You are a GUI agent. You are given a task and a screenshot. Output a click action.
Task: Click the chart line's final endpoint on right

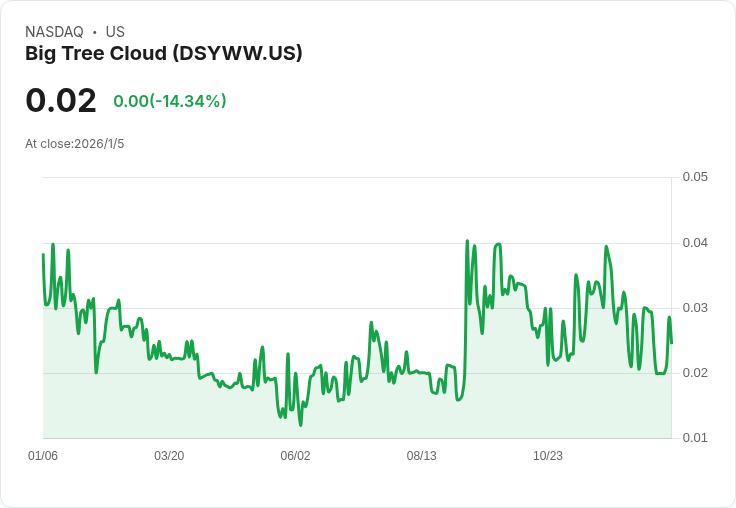point(672,343)
